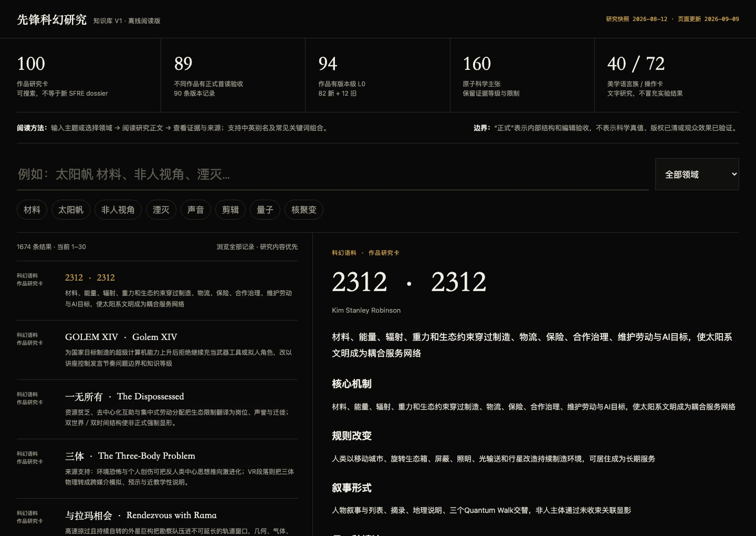Viewport: 756px width, 536px height.
Task: Click the 叙事形式 section heading
Action: tap(352, 488)
